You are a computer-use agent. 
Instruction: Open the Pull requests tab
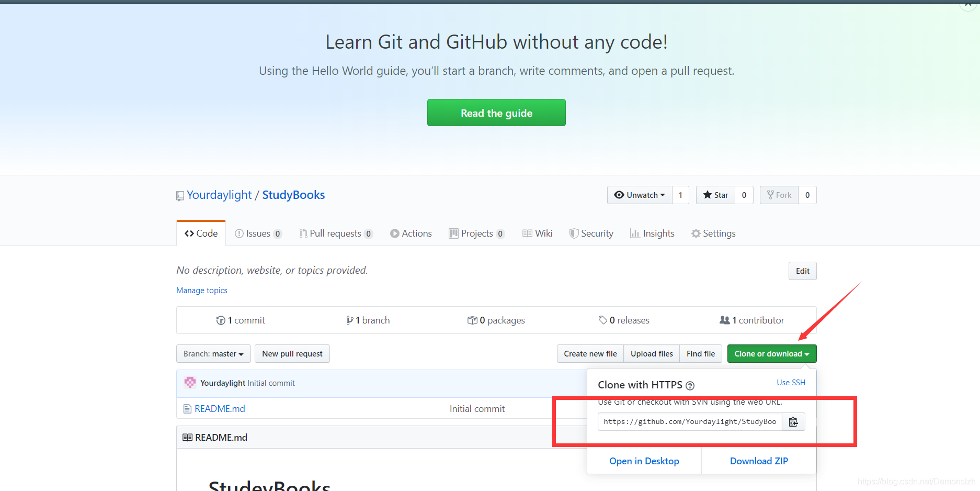point(336,233)
